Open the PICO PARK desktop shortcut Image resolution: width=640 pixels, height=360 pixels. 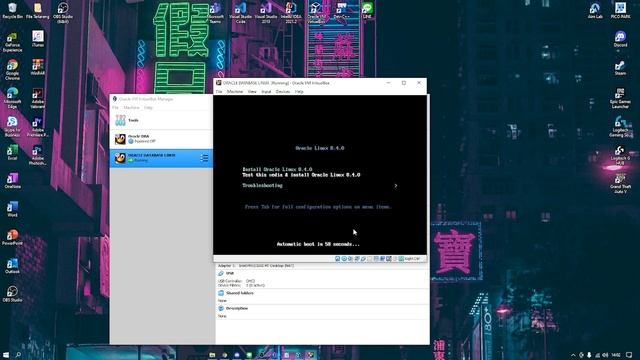(x=620, y=11)
